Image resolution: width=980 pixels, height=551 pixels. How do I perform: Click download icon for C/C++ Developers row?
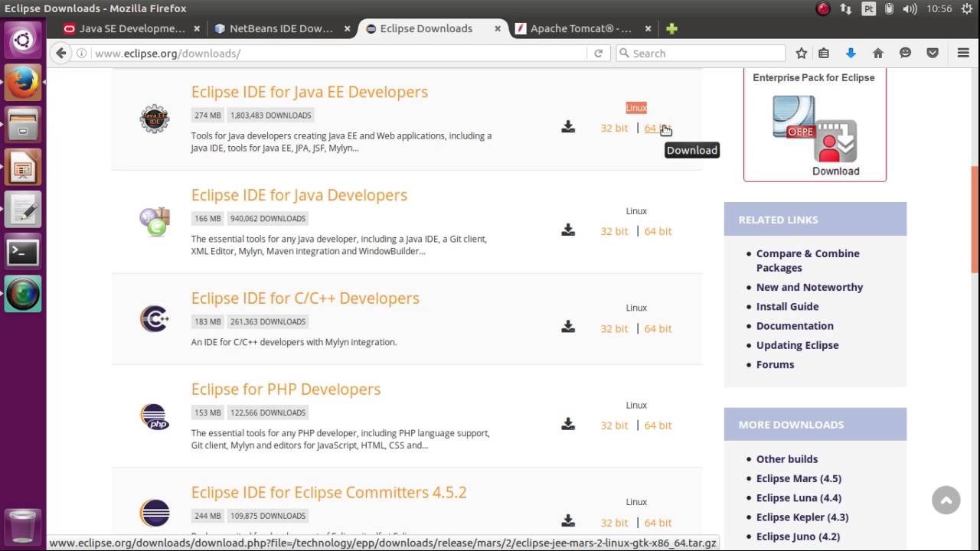(x=568, y=327)
